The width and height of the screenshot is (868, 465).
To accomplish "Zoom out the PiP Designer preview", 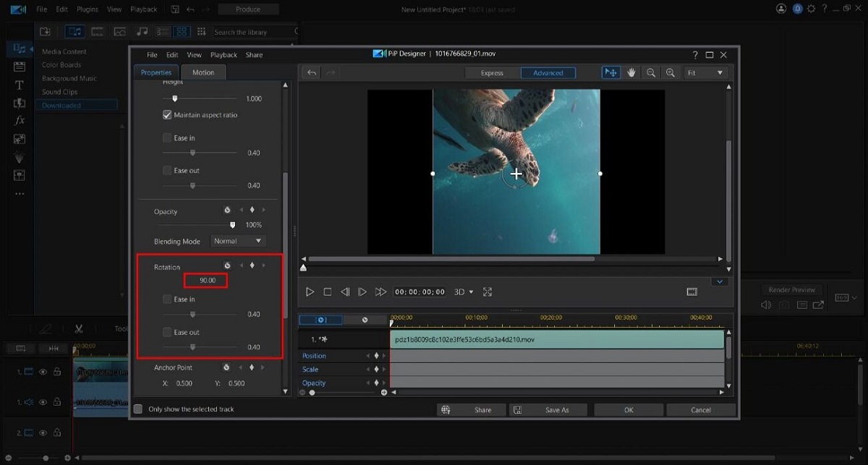I will pyautogui.click(x=651, y=72).
